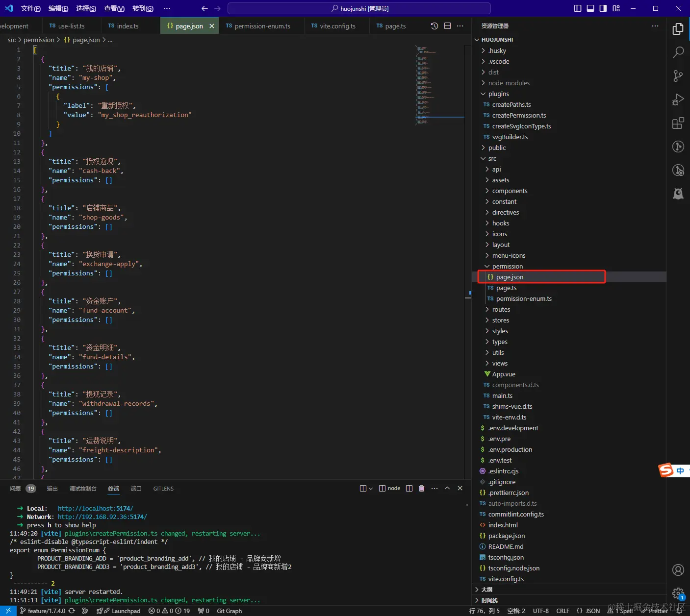Click the feature/1.7.4.0 branch in status bar

point(43,611)
